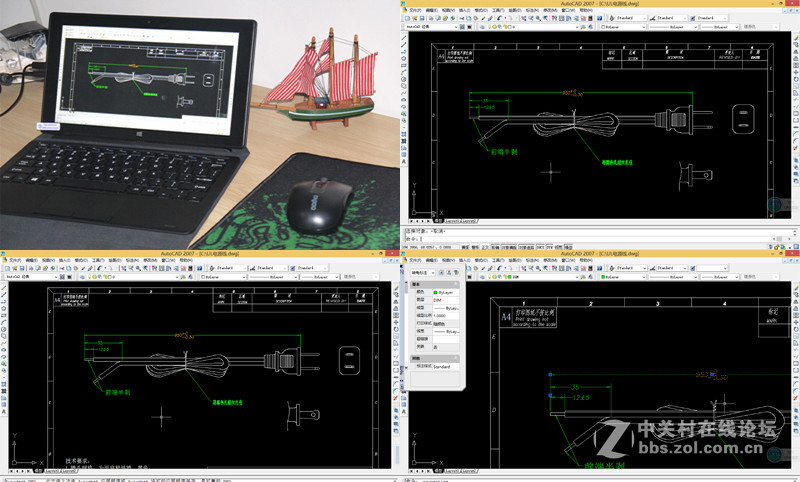
Task: Open 编辑 menu in bottom-left AutoCAD window
Action: [32, 260]
